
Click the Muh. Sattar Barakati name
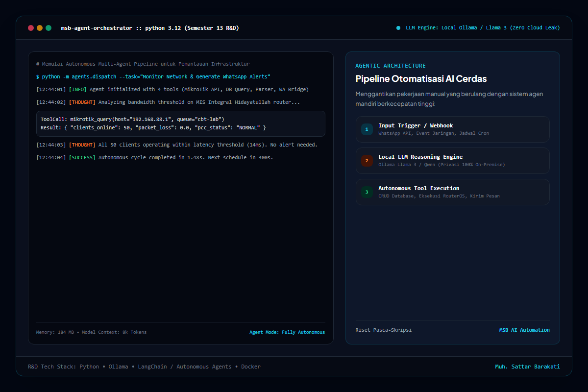pos(527,367)
